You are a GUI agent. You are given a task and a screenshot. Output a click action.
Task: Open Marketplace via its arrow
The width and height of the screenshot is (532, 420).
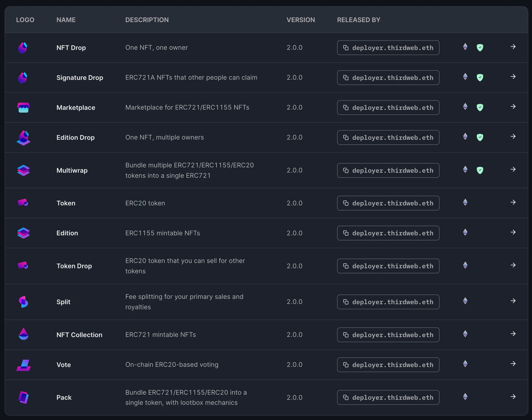coord(513,106)
